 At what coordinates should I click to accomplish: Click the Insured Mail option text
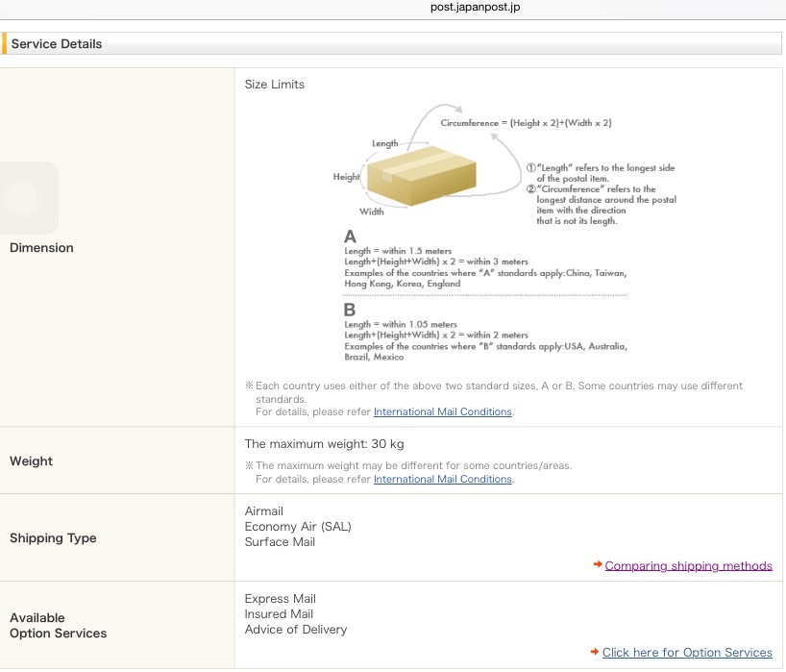pos(279,613)
